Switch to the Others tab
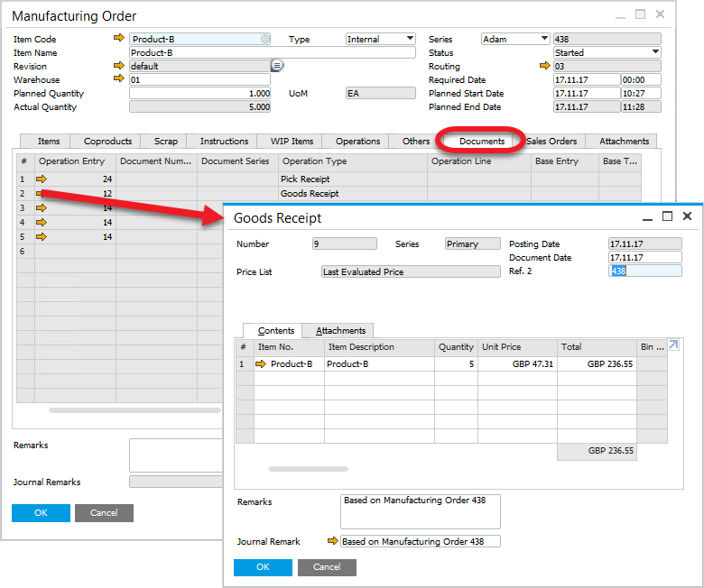 tap(416, 141)
